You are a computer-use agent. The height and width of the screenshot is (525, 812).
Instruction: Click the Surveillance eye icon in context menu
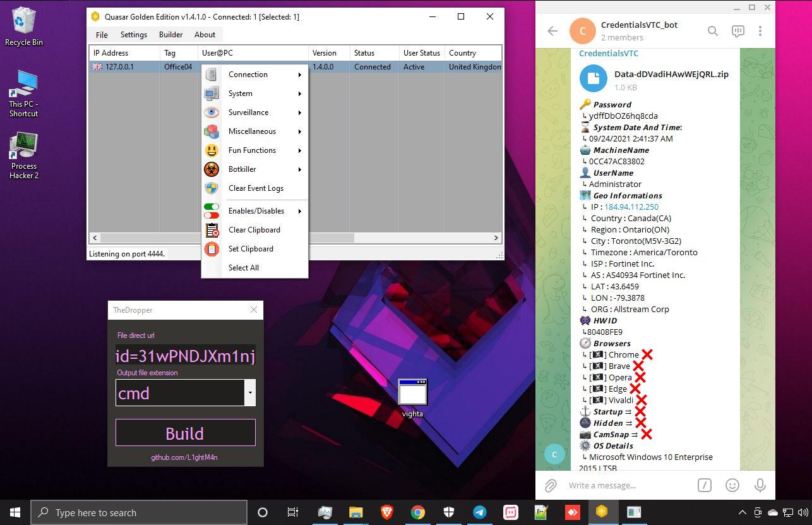212,112
